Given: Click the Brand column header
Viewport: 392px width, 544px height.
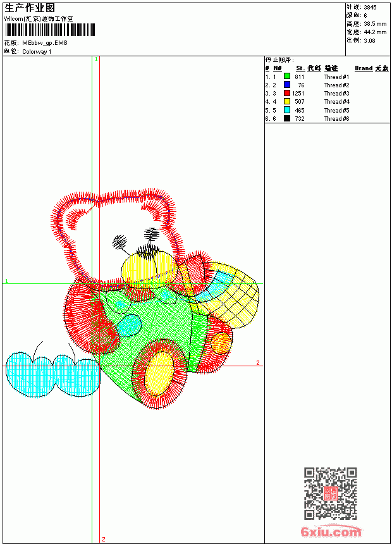Looking at the screenshot, I should point(364,68).
